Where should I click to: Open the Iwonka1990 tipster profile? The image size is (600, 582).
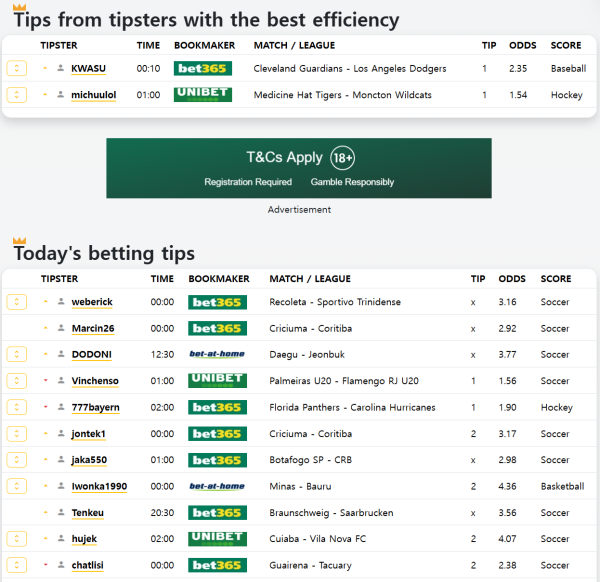tap(98, 486)
